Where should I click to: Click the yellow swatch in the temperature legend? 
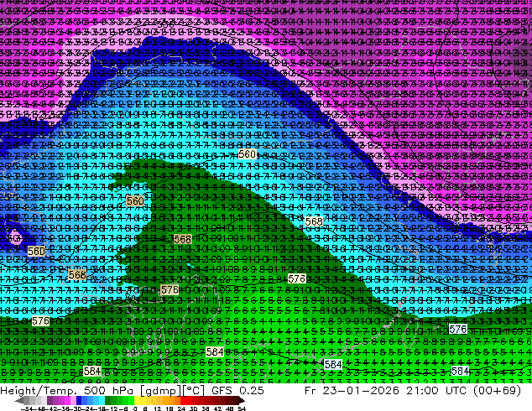coord(137,400)
